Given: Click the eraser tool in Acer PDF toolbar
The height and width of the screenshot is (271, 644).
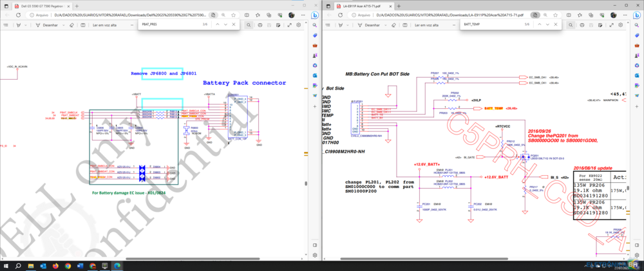Looking at the screenshot, I should tap(392, 25).
